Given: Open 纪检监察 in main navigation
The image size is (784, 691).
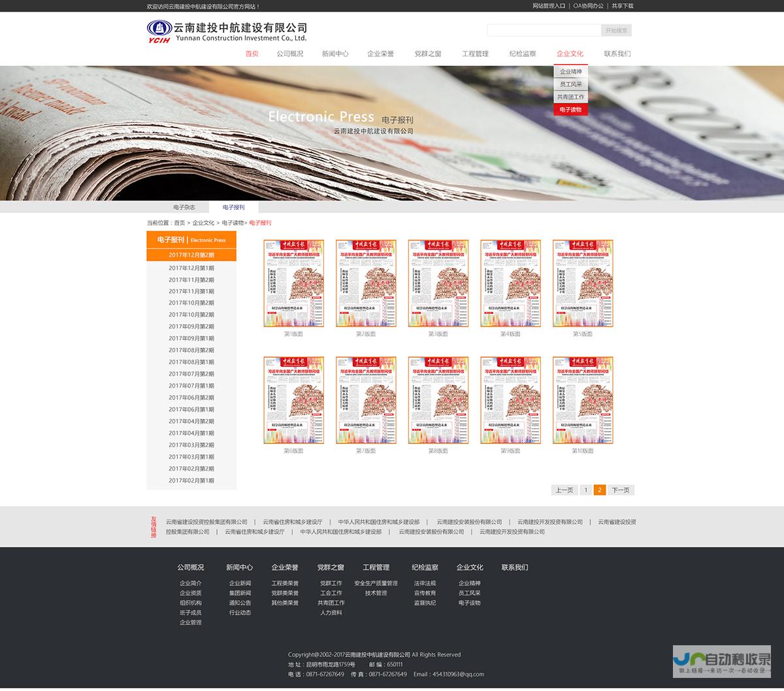Looking at the screenshot, I should click(523, 54).
